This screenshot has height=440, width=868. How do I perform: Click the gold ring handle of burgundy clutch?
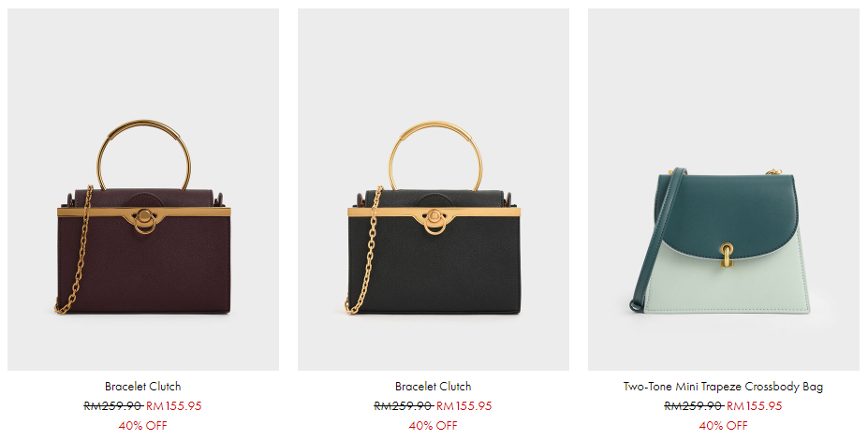point(144,125)
